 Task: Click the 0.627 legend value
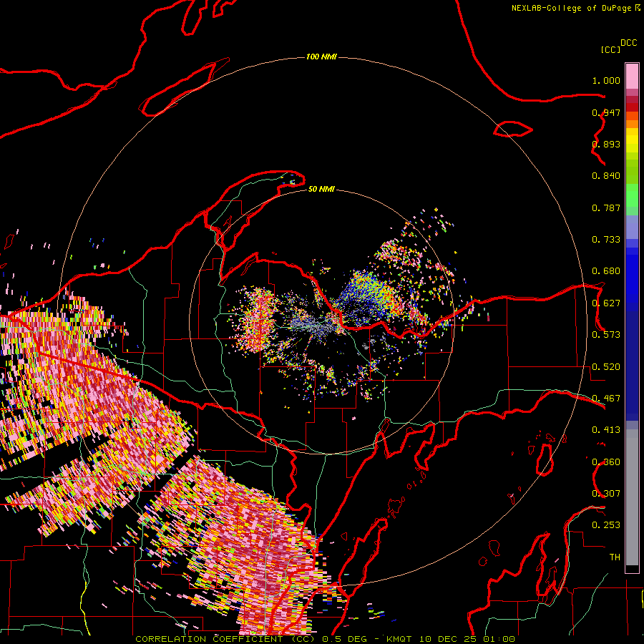[x=606, y=303]
